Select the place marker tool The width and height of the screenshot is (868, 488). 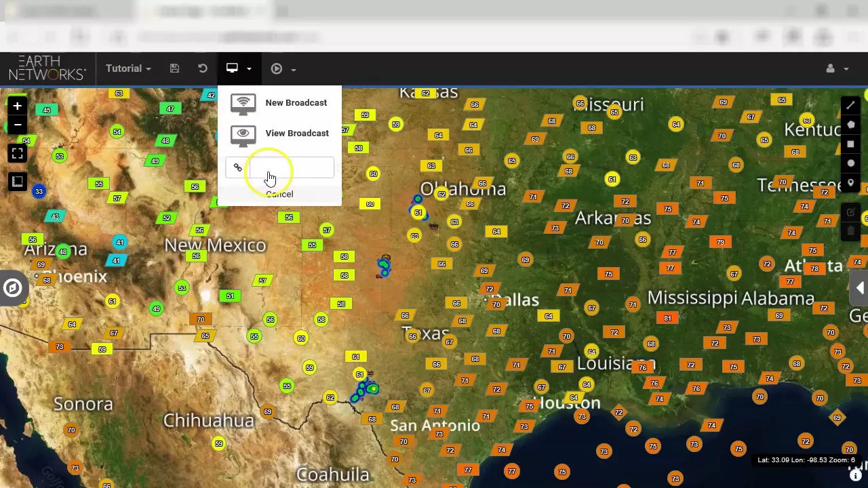coord(851,183)
